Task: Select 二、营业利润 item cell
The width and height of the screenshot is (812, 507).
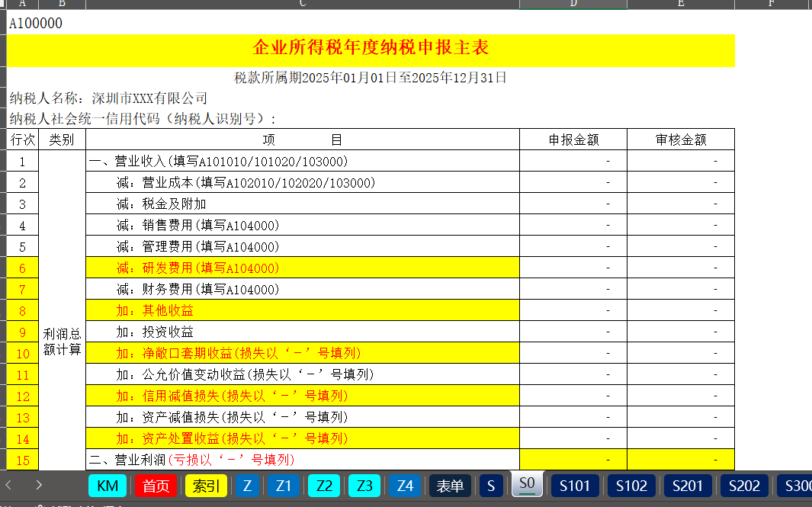Action: point(303,460)
